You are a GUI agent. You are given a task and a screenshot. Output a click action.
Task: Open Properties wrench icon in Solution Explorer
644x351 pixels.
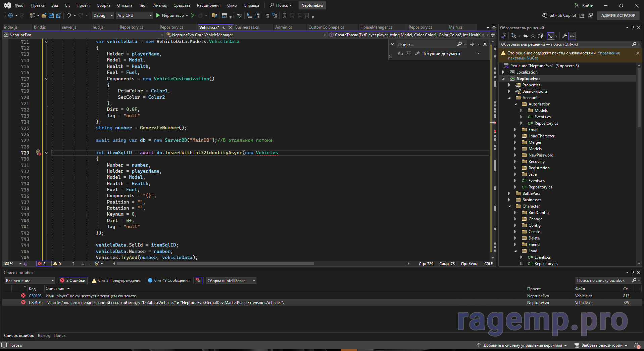(565, 36)
